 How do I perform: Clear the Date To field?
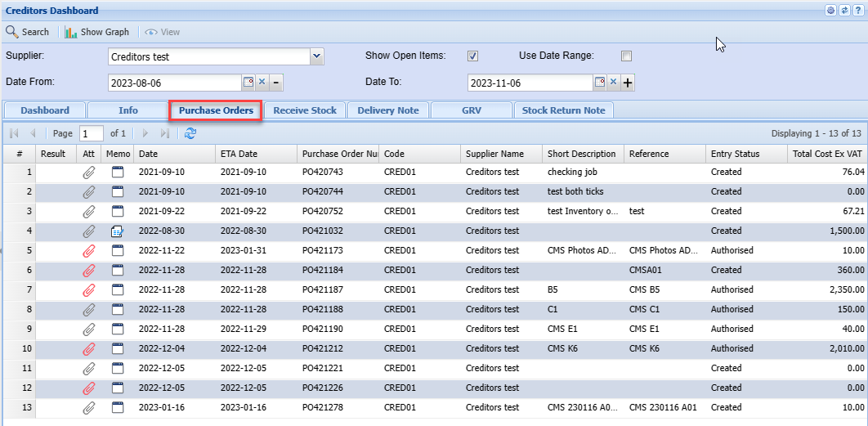[x=613, y=83]
